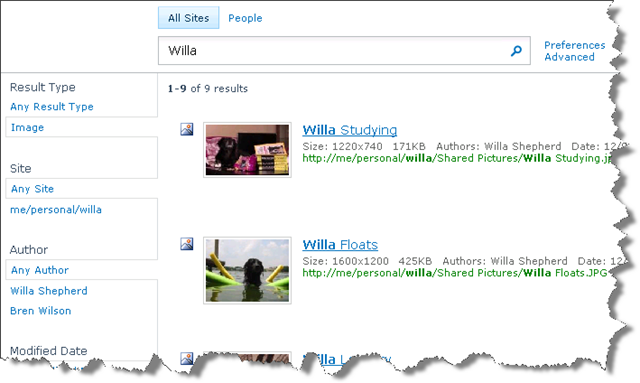Open the Willa Floats result link
The image size is (640, 383).
(x=340, y=245)
